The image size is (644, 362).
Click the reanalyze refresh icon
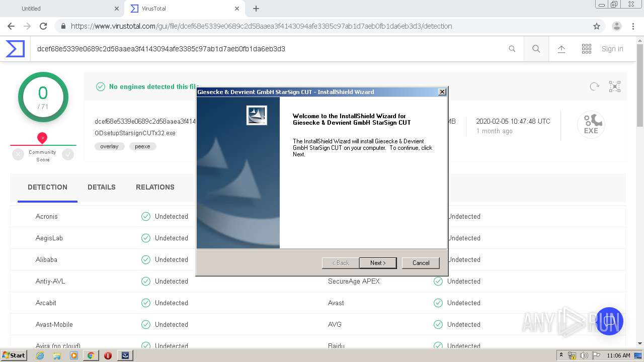coord(595,86)
